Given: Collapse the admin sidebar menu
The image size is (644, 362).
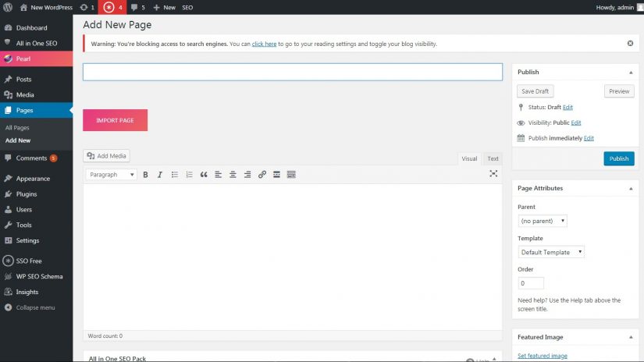Looking at the screenshot, I should pyautogui.click(x=36, y=307).
